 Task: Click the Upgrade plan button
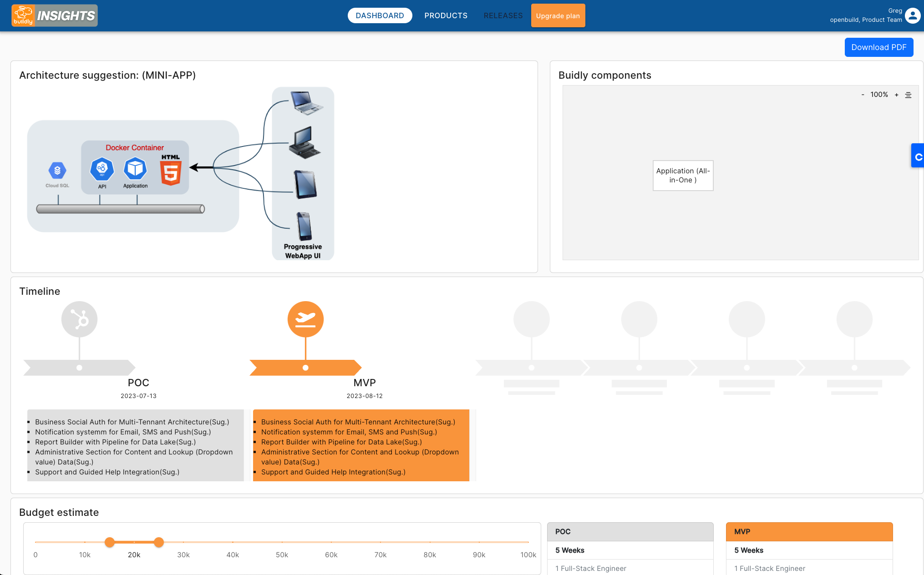[x=558, y=15]
